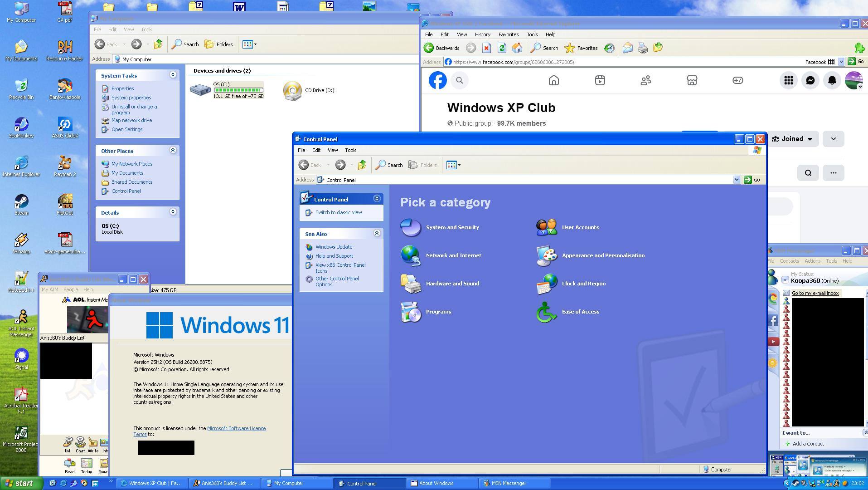The height and width of the screenshot is (490, 868).
Task: Open Facebook notifications bell
Action: point(832,80)
